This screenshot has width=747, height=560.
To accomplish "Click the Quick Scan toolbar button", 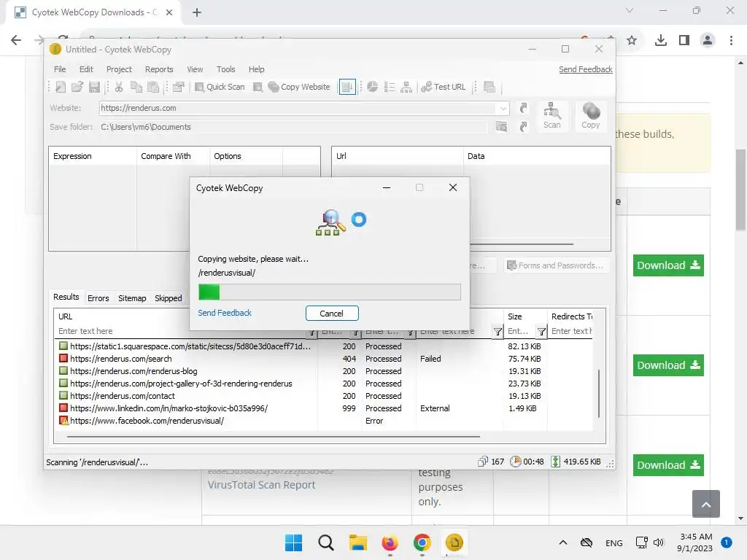I will click(220, 87).
